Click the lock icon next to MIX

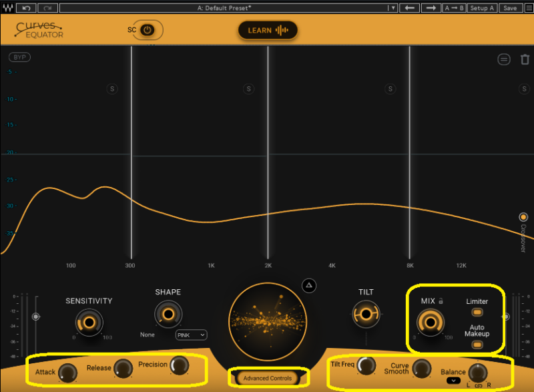(x=442, y=301)
